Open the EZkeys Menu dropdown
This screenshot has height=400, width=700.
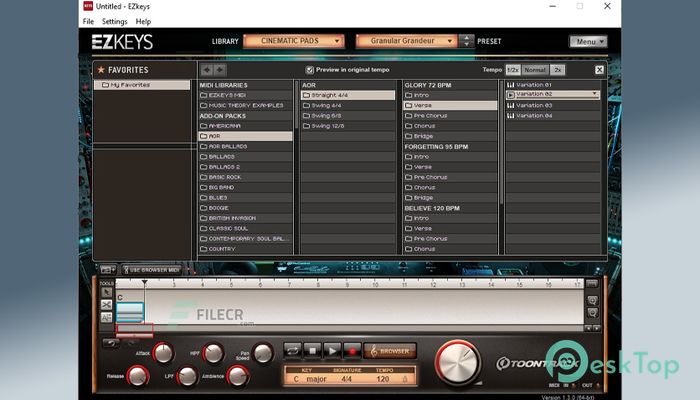click(588, 41)
